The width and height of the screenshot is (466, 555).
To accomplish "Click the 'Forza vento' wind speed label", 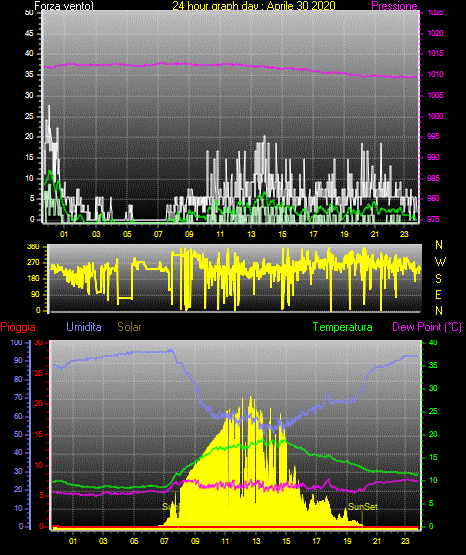I will pos(64,6).
